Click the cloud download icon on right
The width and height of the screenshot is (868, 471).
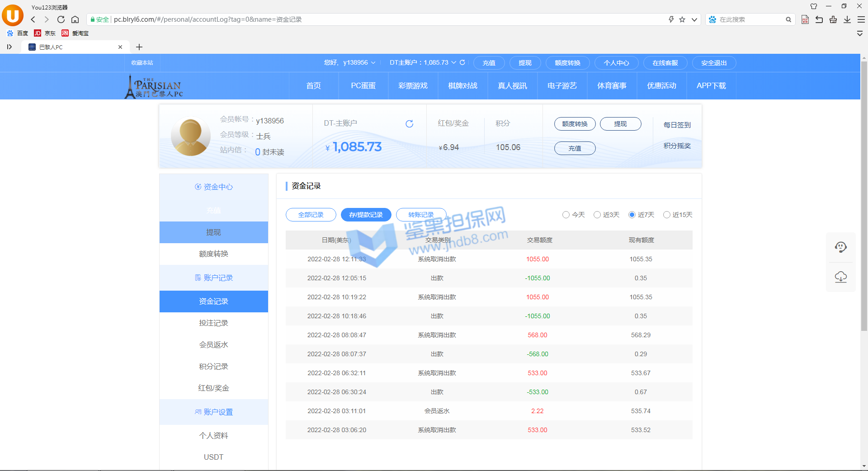pos(840,277)
